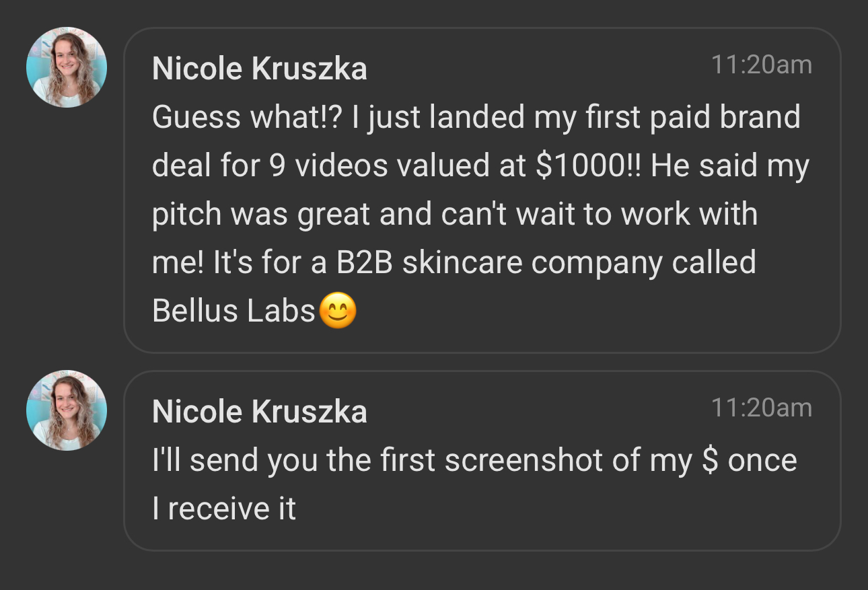Select the Nicole Kruszka name above "Guess what!?"
The image size is (868, 590).
point(260,69)
